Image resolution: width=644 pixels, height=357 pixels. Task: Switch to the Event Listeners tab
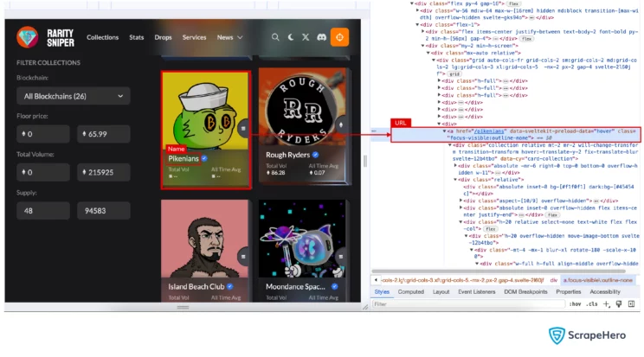(476, 292)
